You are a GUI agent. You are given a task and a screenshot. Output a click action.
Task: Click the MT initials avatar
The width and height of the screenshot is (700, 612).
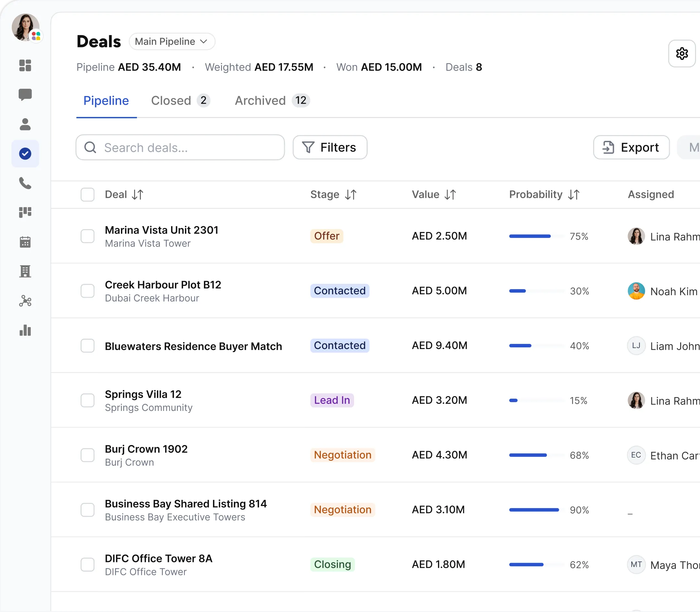[636, 565]
